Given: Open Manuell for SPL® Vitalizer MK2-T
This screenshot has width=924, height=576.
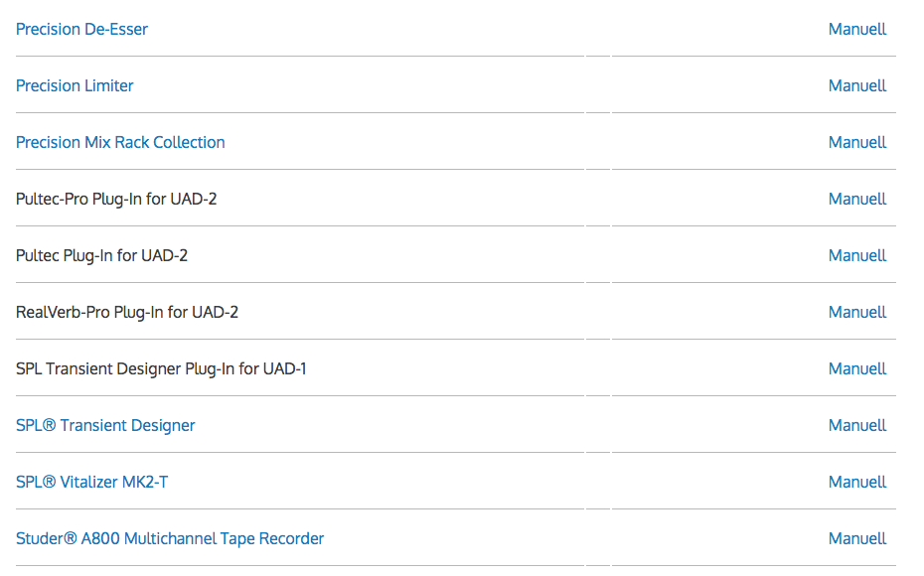Looking at the screenshot, I should coord(856,483).
